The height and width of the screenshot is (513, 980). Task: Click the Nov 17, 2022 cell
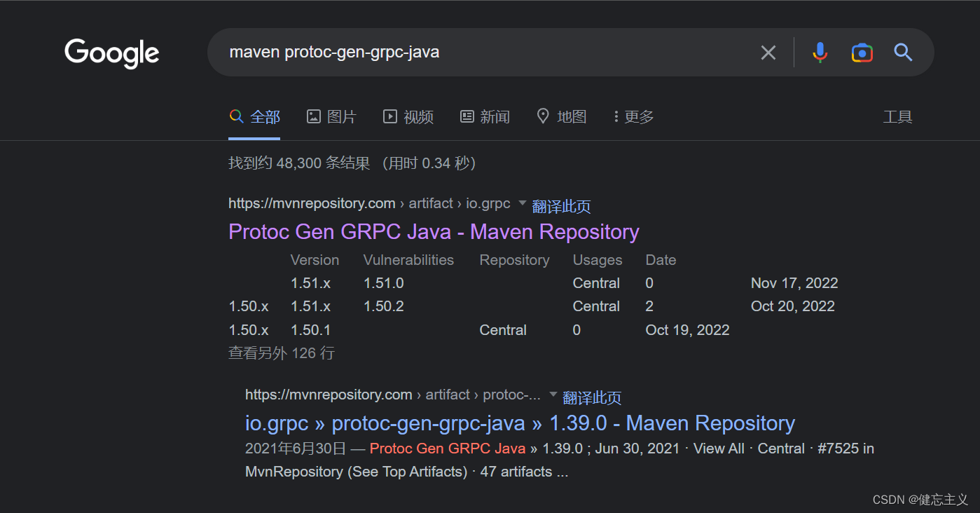coord(794,283)
